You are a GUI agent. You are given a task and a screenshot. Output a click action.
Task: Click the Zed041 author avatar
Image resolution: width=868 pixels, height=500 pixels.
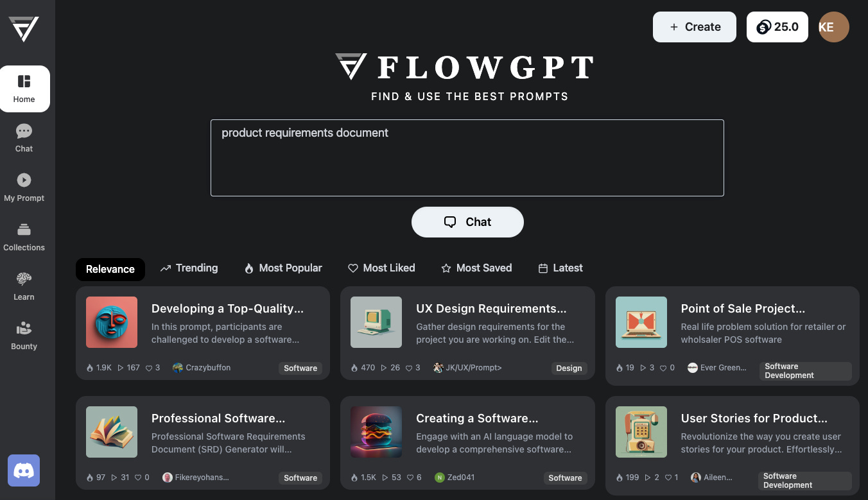(440, 478)
